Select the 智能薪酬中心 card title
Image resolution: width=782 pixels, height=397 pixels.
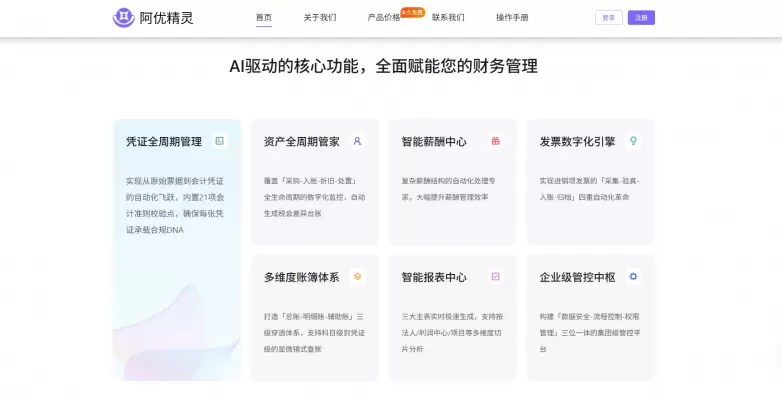tap(434, 142)
